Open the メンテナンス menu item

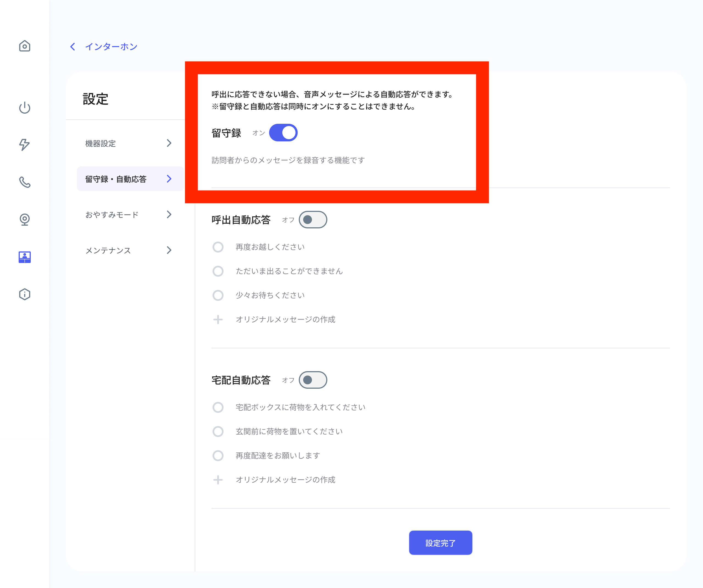[130, 250]
